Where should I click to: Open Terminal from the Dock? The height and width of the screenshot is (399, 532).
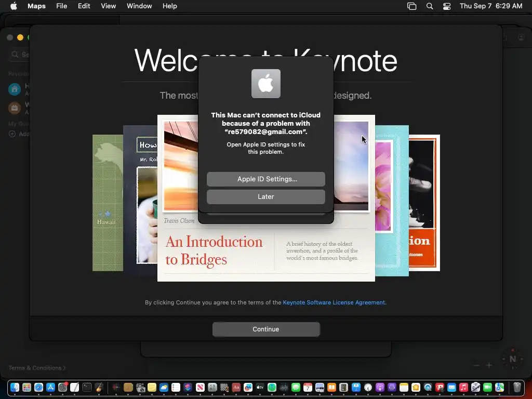[x=87, y=387]
